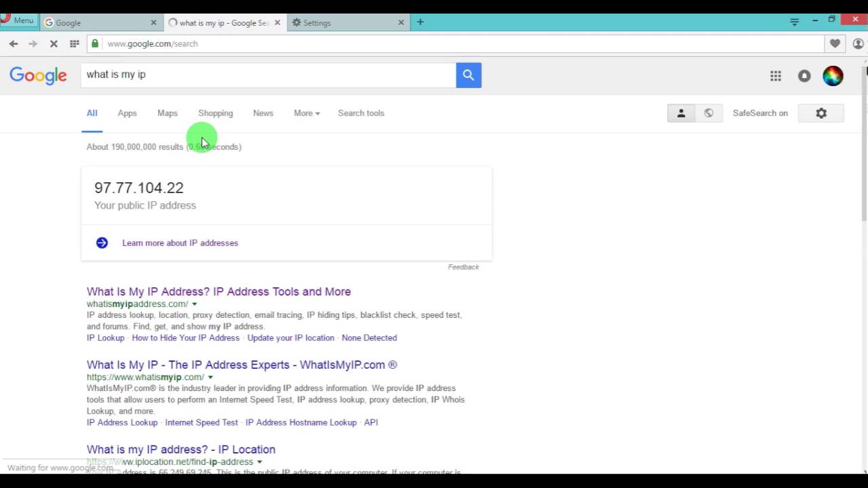Run search with the magnifier button
The height and width of the screenshot is (488, 868).
click(469, 75)
